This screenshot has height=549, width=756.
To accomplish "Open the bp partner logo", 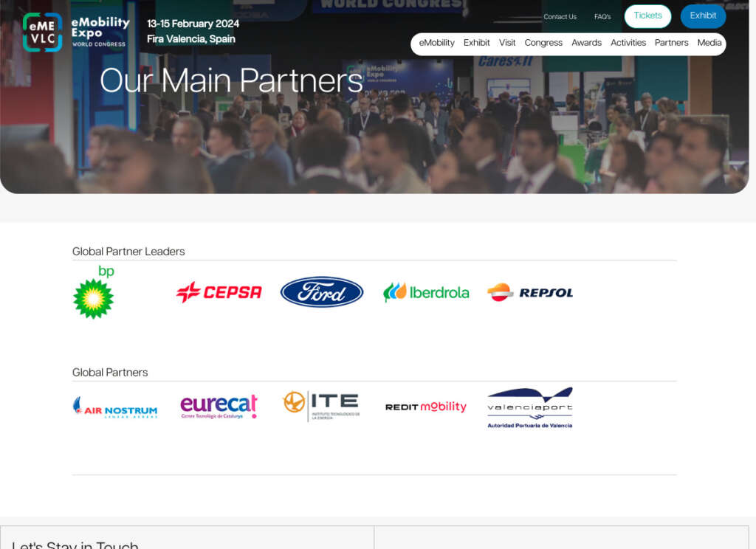I will click(94, 292).
